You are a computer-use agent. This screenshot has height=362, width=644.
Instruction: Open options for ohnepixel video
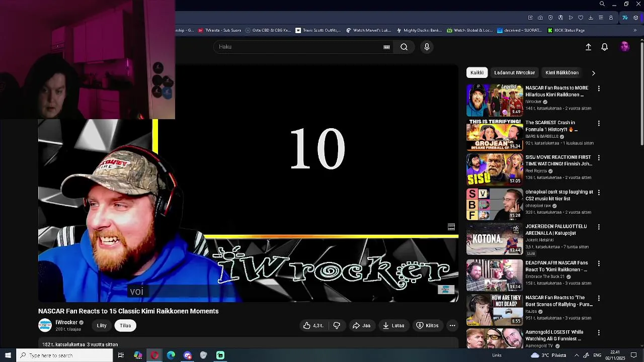click(x=599, y=193)
